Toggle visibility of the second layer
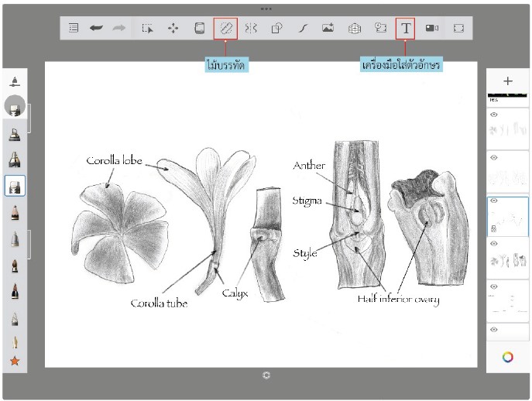This screenshot has height=401, width=532. click(x=494, y=157)
